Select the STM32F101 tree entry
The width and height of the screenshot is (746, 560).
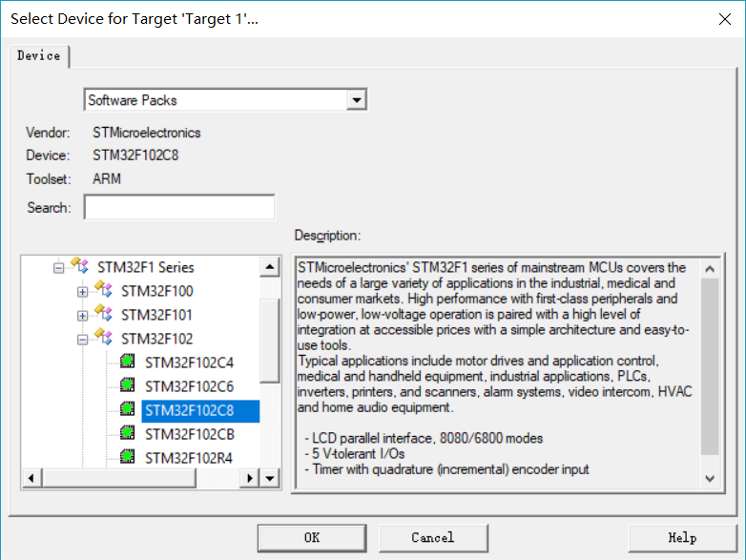(x=156, y=315)
